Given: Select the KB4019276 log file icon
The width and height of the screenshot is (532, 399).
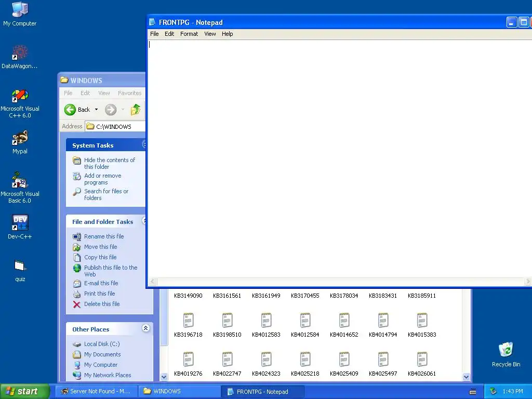Looking at the screenshot, I should (188, 360).
